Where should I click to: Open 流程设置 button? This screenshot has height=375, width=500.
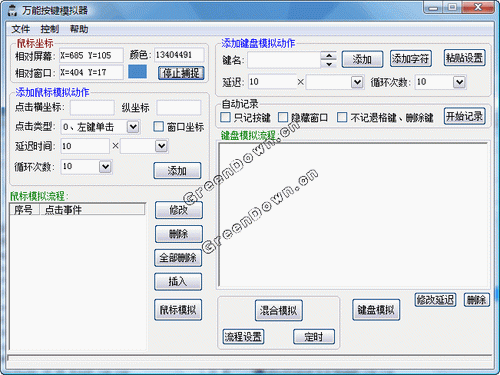(243, 337)
